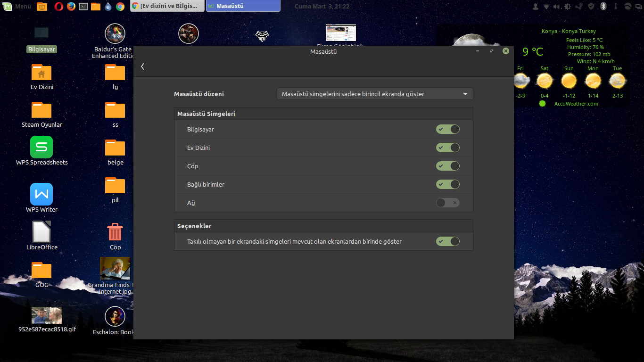
Task: Open the file manager panel launcher
Action: pyautogui.click(x=96, y=6)
